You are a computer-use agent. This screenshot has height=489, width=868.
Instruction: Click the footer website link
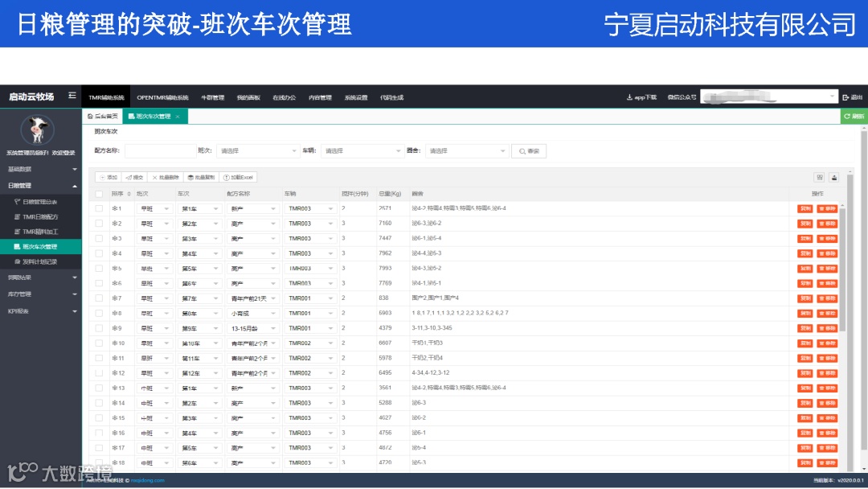pos(147,480)
